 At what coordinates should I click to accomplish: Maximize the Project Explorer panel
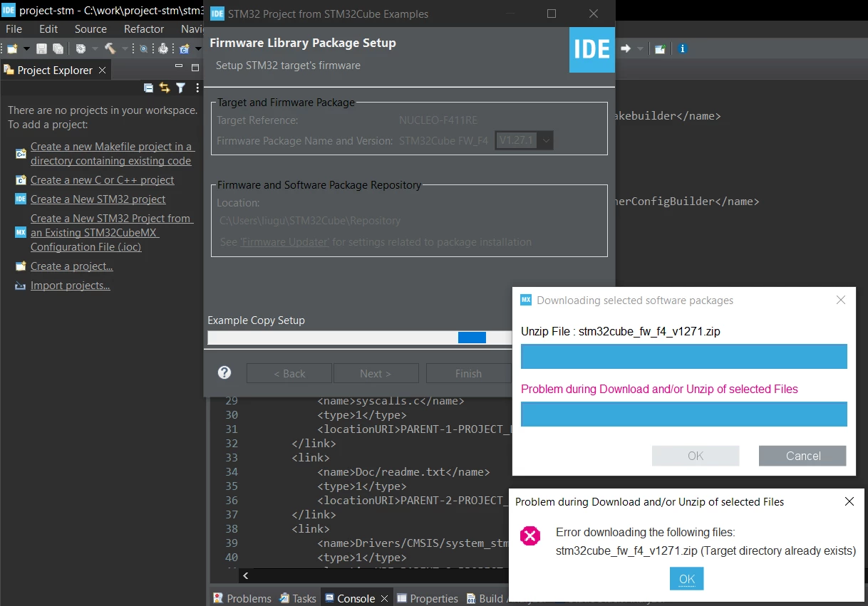click(195, 68)
